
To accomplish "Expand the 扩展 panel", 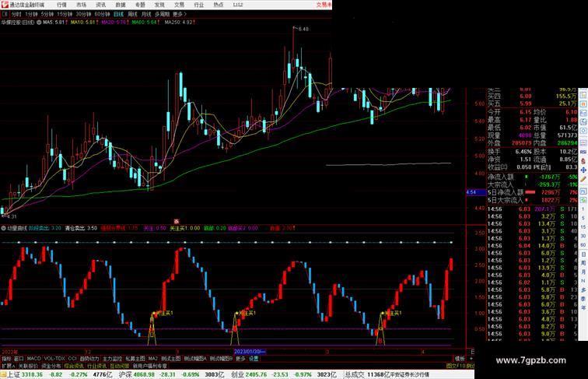I will (8, 366).
